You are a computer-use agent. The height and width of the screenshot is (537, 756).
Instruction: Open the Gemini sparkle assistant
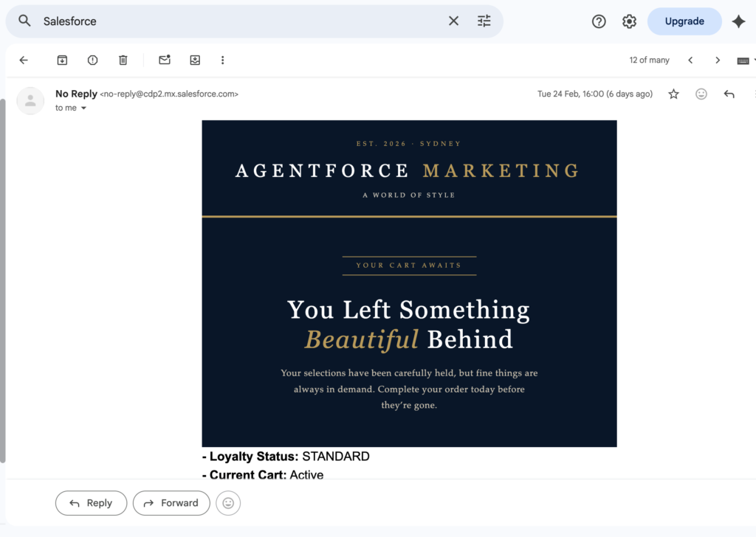coord(738,21)
